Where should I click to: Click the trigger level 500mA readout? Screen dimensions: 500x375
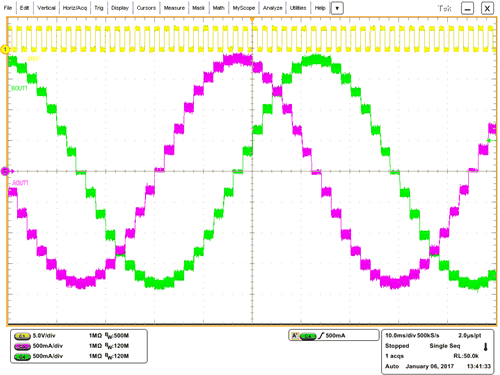pyautogui.click(x=335, y=336)
